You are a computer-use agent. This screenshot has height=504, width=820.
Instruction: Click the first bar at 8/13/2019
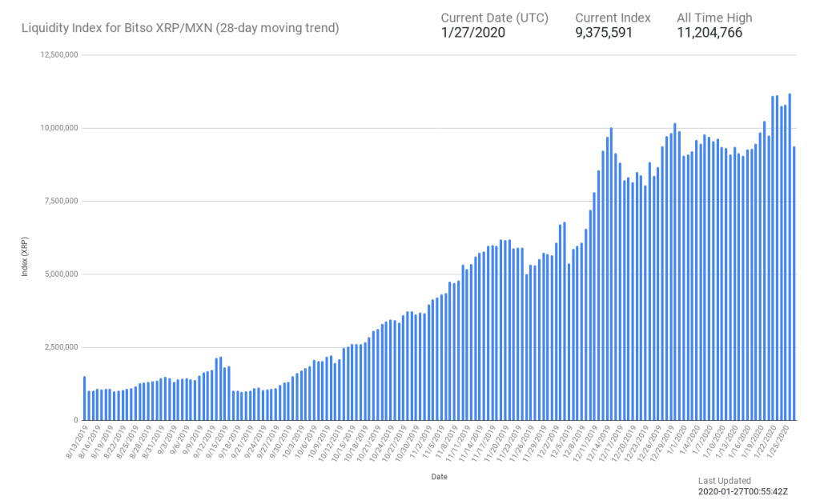84,398
